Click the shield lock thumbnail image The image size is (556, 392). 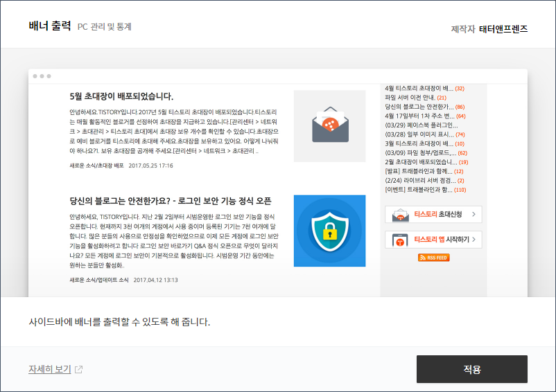tap(329, 231)
